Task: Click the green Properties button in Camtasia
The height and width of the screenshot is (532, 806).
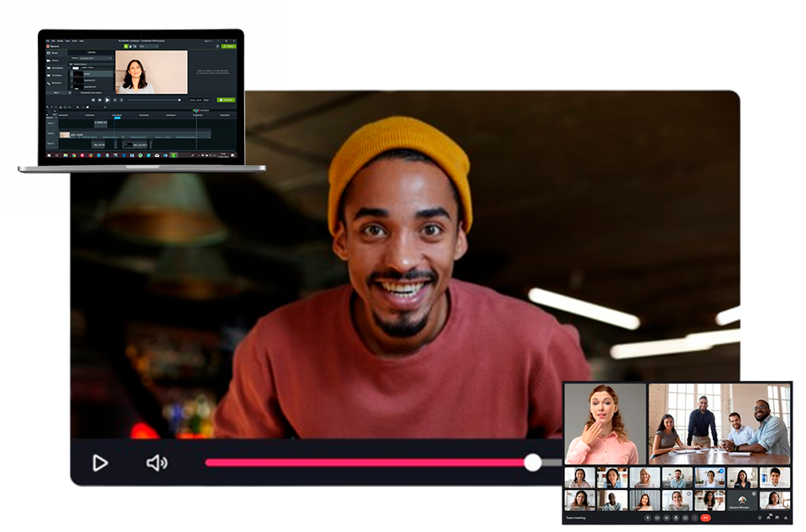Action: point(226,100)
